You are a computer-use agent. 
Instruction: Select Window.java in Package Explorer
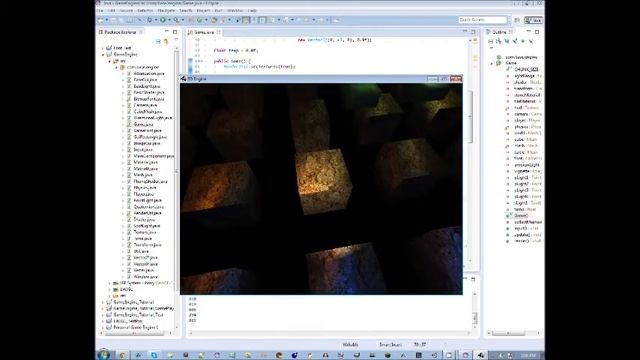pos(145,277)
